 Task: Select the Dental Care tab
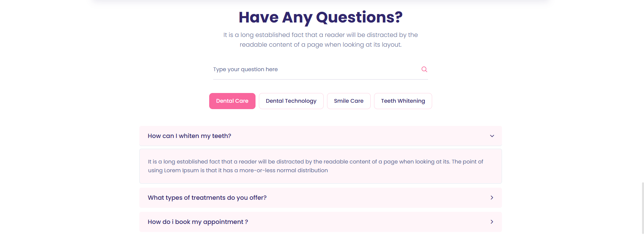232,101
